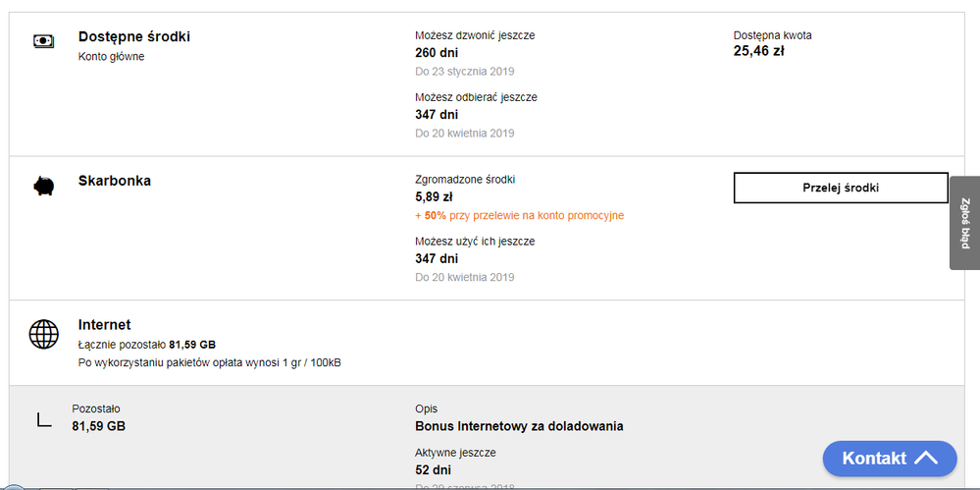
Task: Click the Skarbonka heading
Action: [115, 181]
